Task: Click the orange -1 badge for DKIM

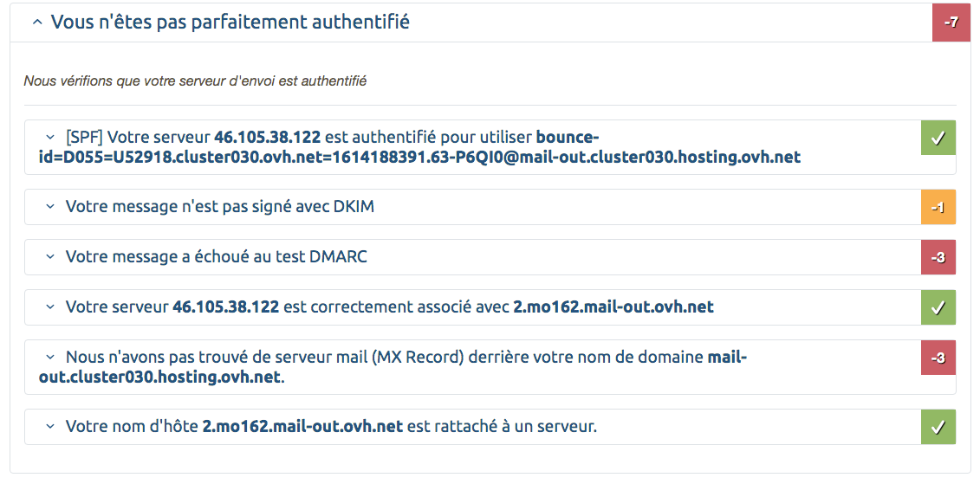Action: pyautogui.click(x=938, y=207)
